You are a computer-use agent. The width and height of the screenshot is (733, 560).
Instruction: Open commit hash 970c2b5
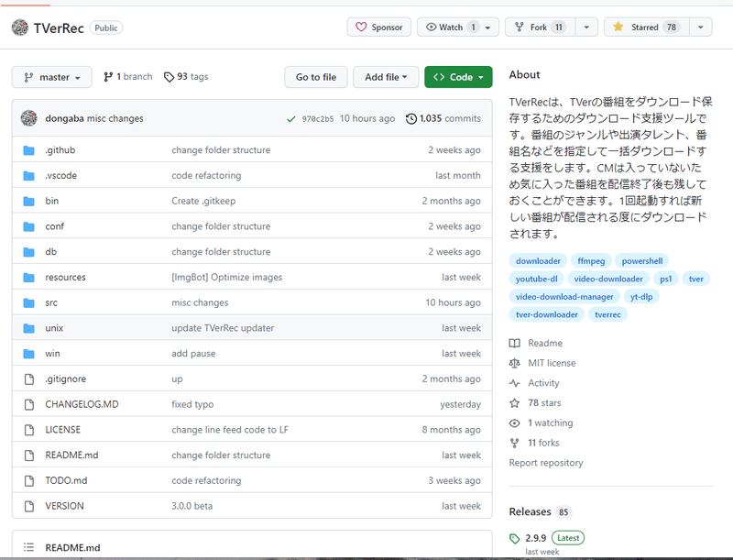click(x=318, y=119)
